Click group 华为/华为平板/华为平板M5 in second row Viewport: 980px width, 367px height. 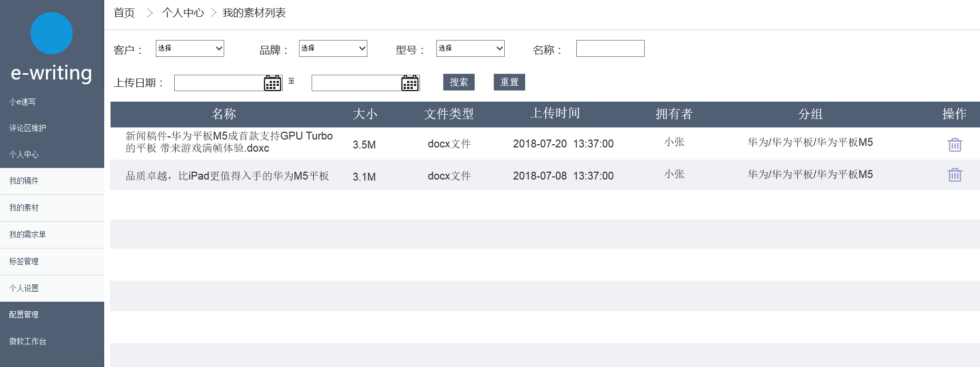click(x=811, y=174)
